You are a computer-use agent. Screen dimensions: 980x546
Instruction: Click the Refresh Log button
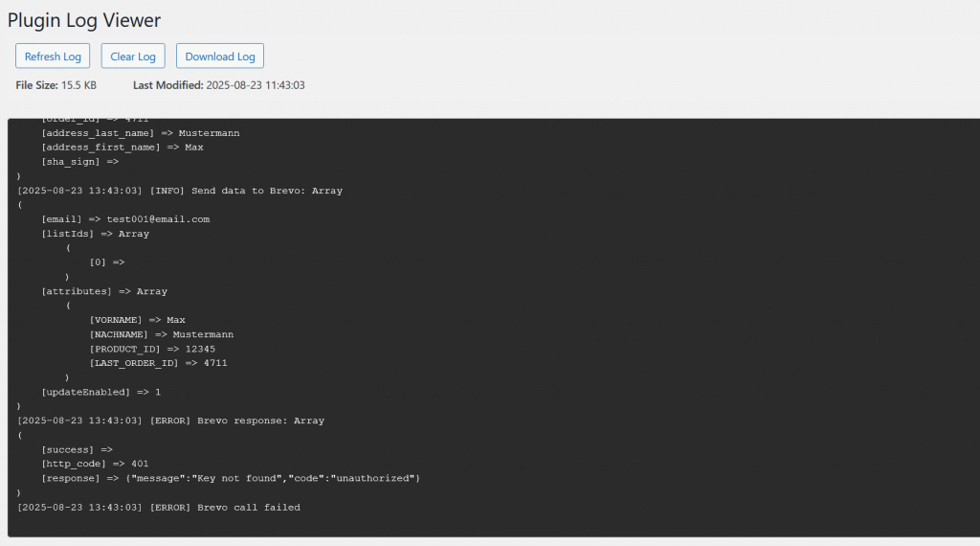tap(53, 57)
